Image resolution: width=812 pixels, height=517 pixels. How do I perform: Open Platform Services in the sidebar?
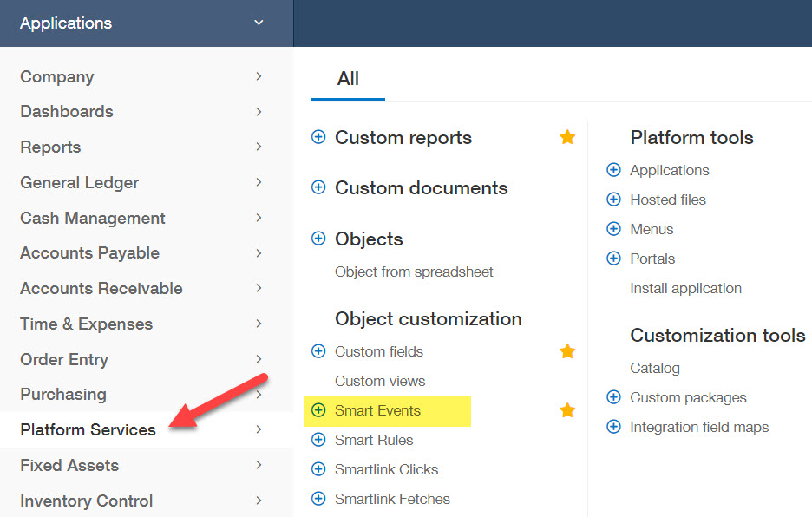pyautogui.click(x=88, y=429)
